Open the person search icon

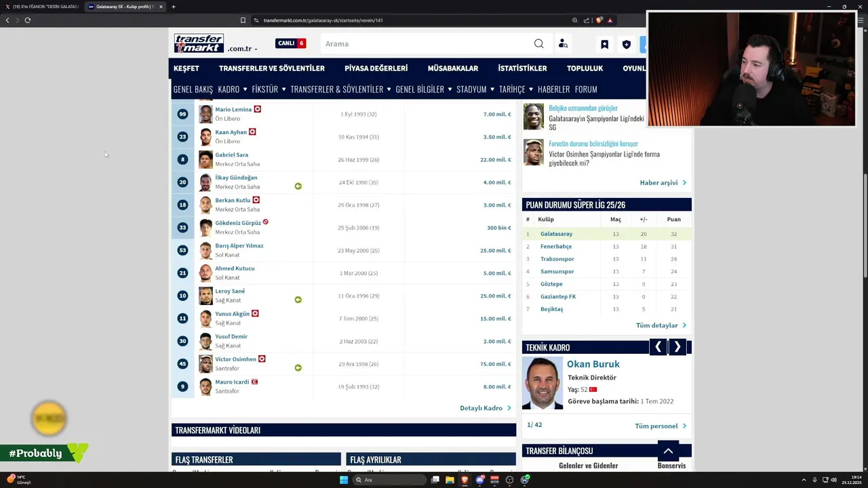click(x=563, y=43)
